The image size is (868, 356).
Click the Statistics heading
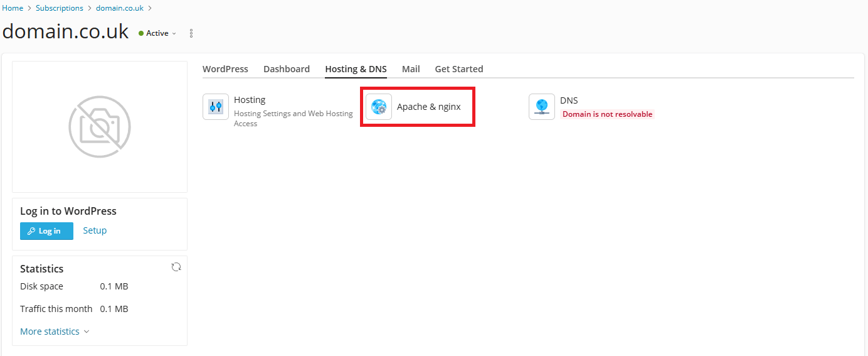(42, 269)
